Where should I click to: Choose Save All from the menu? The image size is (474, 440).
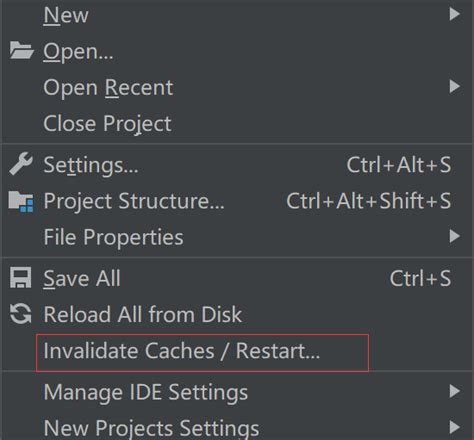coord(237,278)
